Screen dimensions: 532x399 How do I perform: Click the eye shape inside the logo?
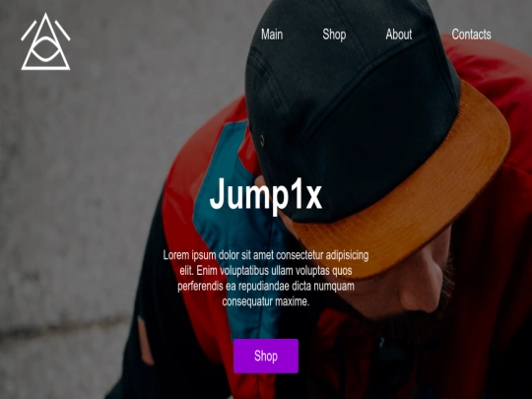click(45, 49)
